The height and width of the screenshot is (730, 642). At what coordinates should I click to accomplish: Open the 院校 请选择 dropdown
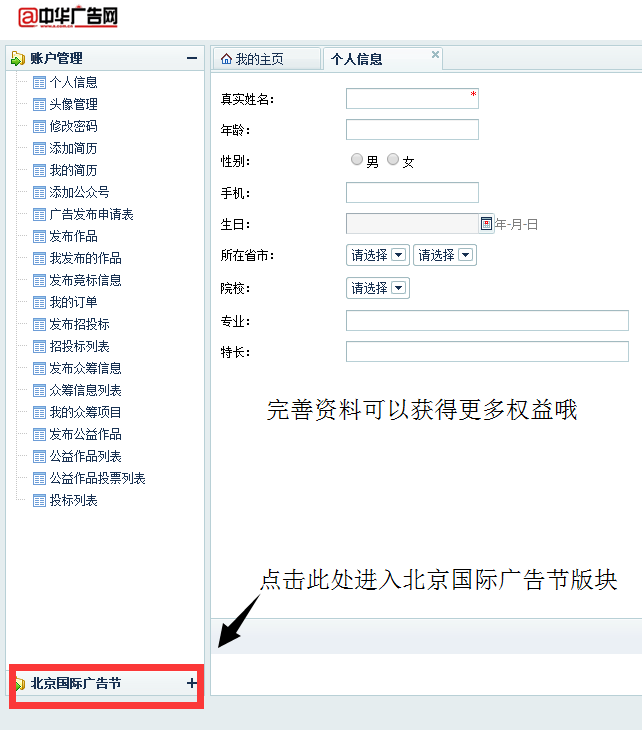tap(378, 288)
